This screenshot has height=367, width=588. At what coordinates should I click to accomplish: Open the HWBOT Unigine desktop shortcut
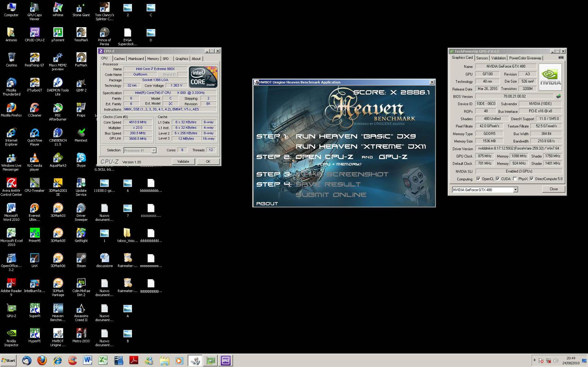[58, 337]
